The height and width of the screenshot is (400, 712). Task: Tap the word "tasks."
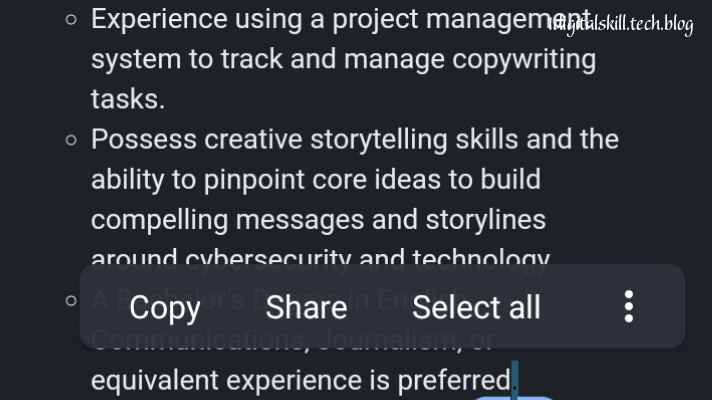(126, 99)
